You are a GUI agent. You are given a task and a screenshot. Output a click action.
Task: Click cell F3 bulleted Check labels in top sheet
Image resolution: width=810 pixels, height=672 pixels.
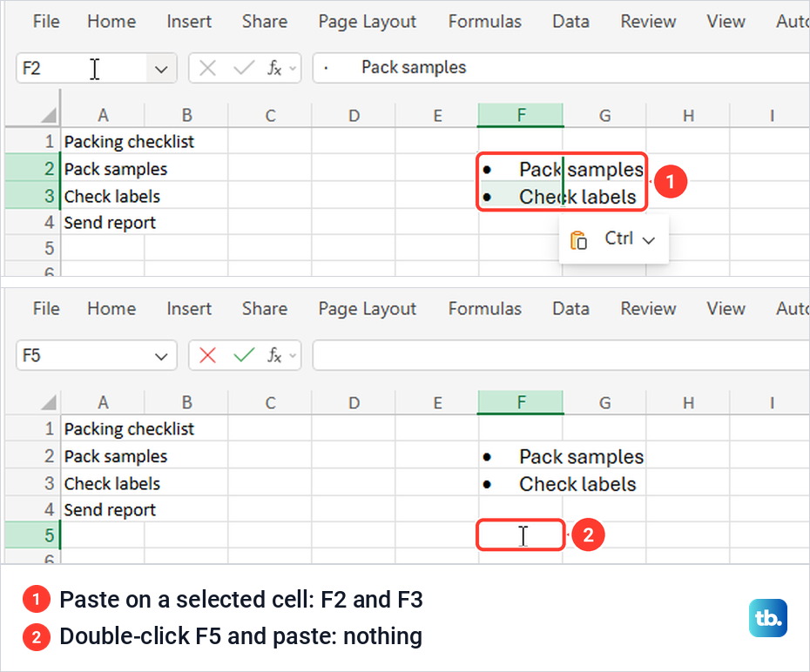pos(521,196)
